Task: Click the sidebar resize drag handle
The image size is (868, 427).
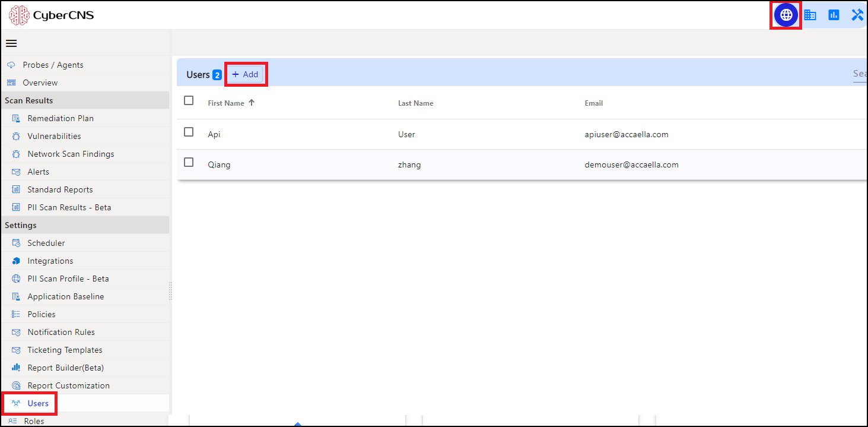Action: click(x=170, y=291)
